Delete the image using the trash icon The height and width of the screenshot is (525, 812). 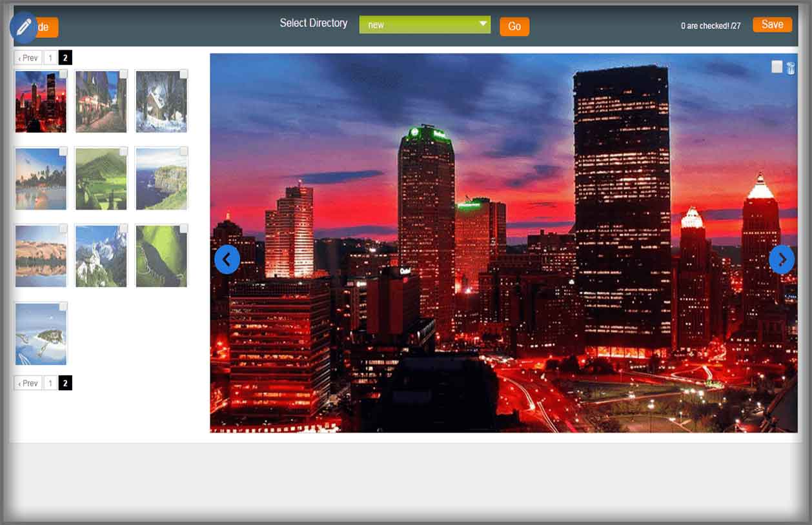click(791, 68)
